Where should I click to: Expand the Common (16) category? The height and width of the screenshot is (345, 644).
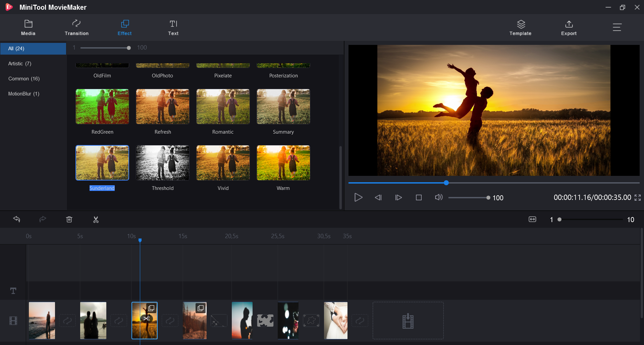[24, 78]
